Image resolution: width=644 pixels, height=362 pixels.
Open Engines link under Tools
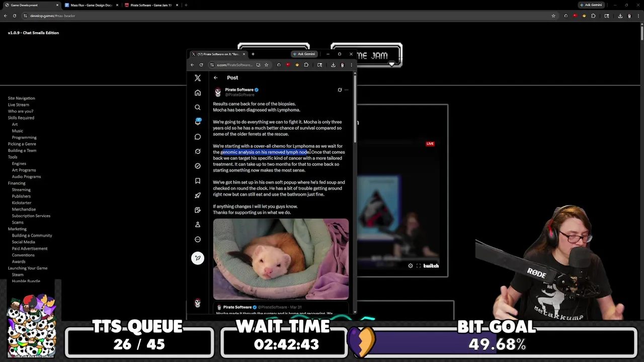coord(19,163)
